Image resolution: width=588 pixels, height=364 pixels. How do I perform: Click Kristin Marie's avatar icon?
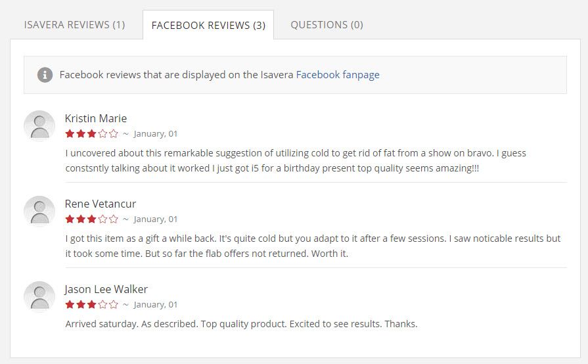pos(39,125)
